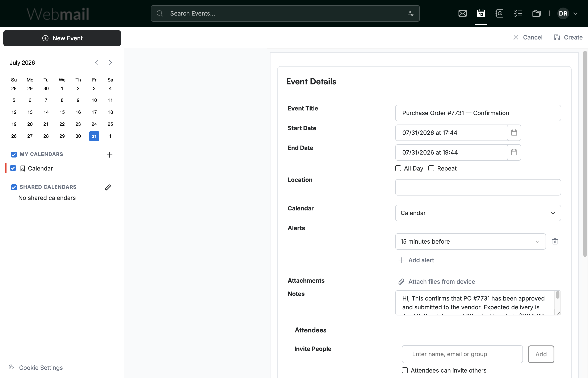Delete the 15 minutes before alert

click(x=555, y=241)
